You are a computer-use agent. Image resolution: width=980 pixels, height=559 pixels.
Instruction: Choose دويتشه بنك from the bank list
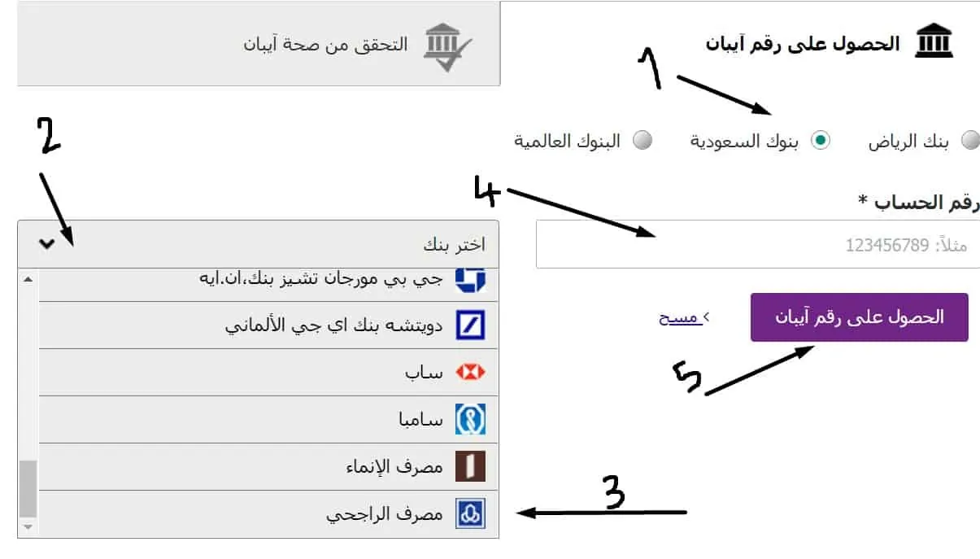pos(269,325)
